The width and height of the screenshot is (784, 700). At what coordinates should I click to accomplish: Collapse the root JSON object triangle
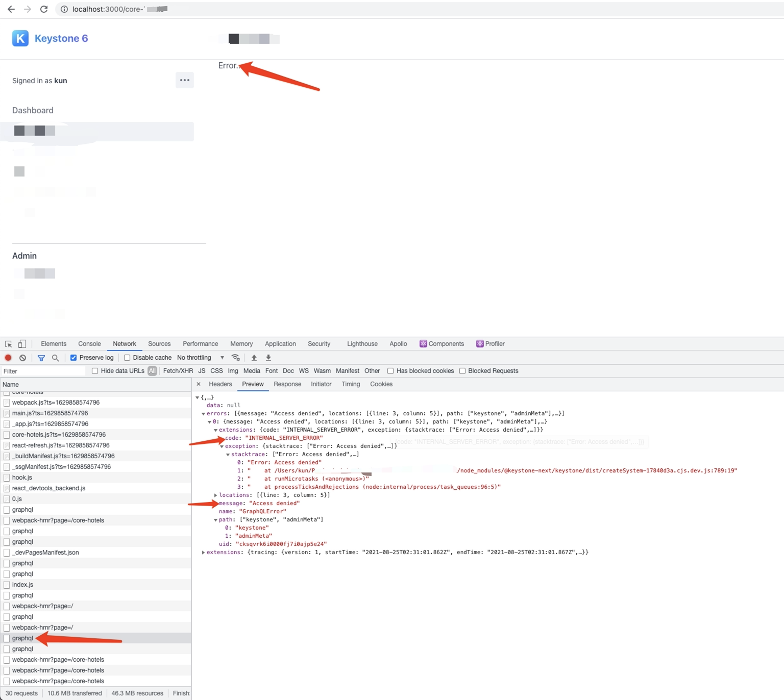pos(197,397)
